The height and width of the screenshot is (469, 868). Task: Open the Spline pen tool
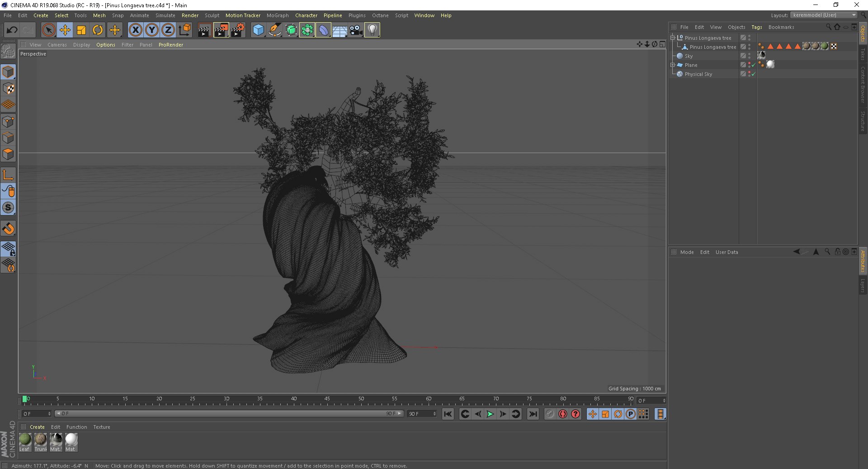point(274,30)
